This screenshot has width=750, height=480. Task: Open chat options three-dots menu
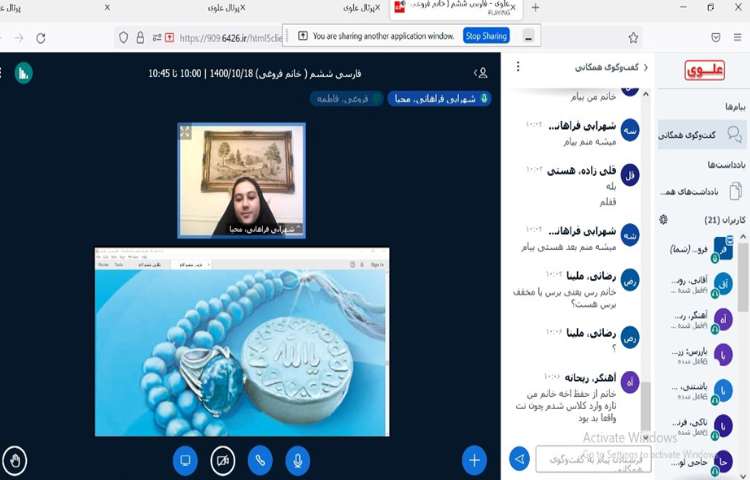518,66
